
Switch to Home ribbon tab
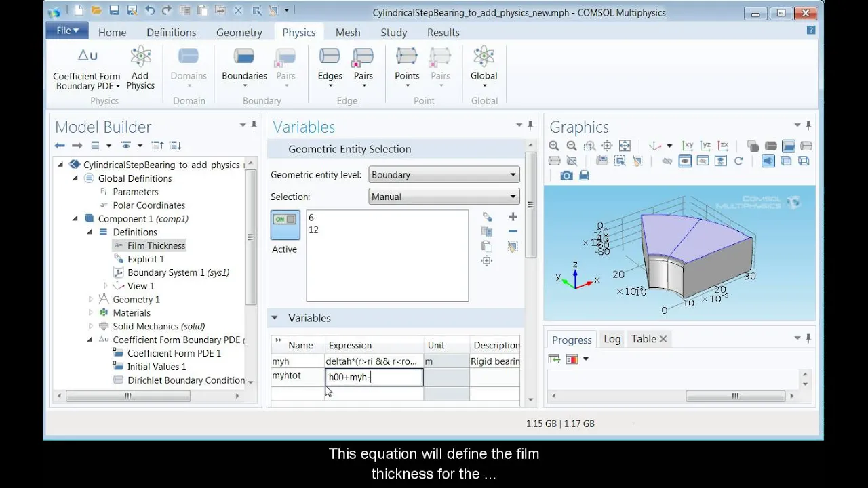point(112,33)
